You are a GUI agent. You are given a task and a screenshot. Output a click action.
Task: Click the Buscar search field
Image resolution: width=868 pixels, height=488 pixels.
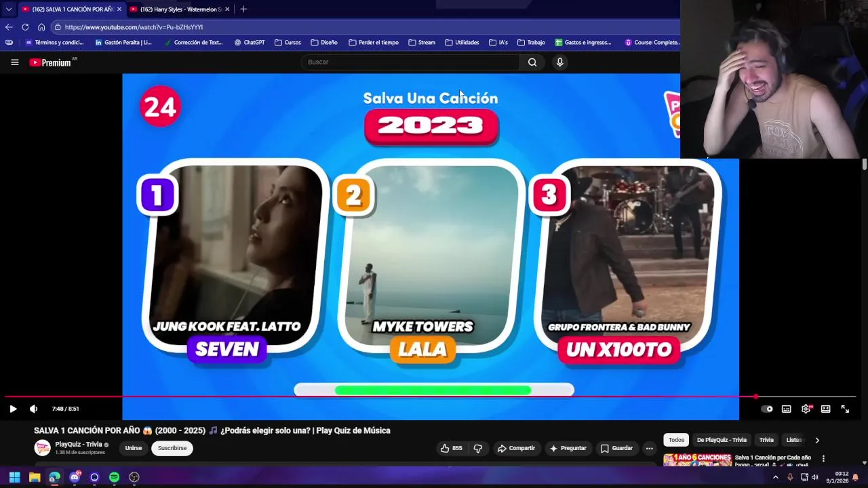coord(410,62)
